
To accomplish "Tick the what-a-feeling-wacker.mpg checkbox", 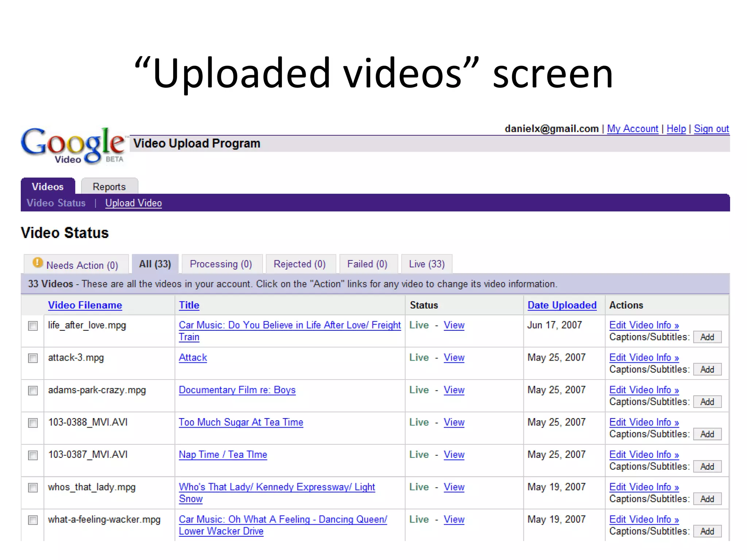I will (x=33, y=520).
